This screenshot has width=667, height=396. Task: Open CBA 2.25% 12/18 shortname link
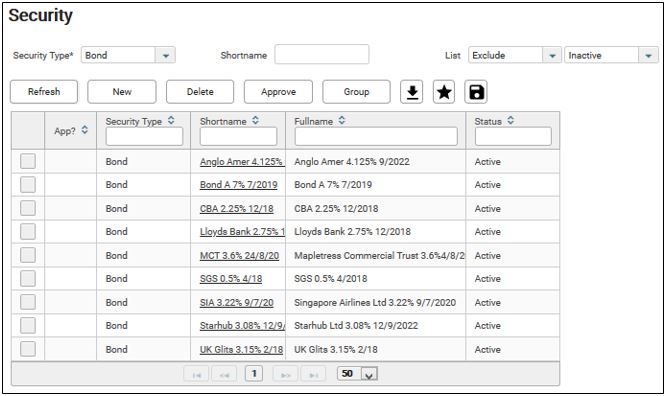(237, 208)
